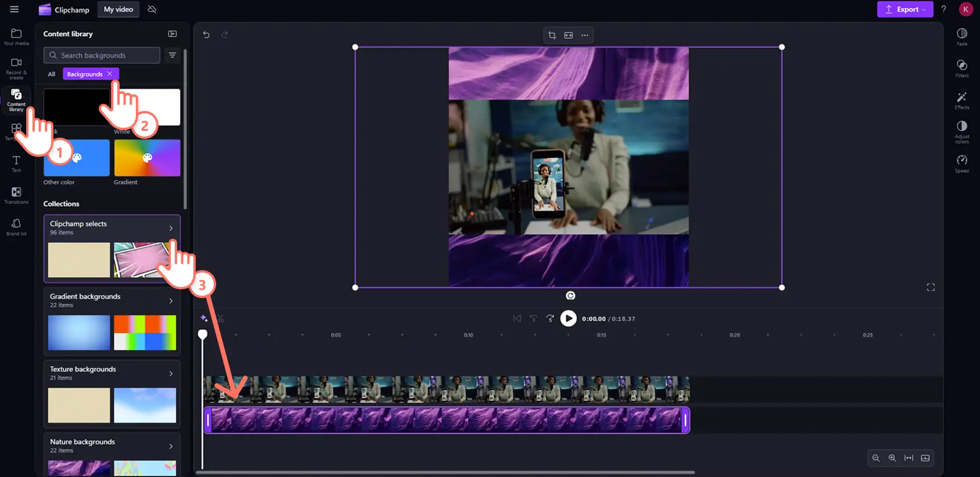Click the AI sparkle timeline tool

click(x=204, y=318)
